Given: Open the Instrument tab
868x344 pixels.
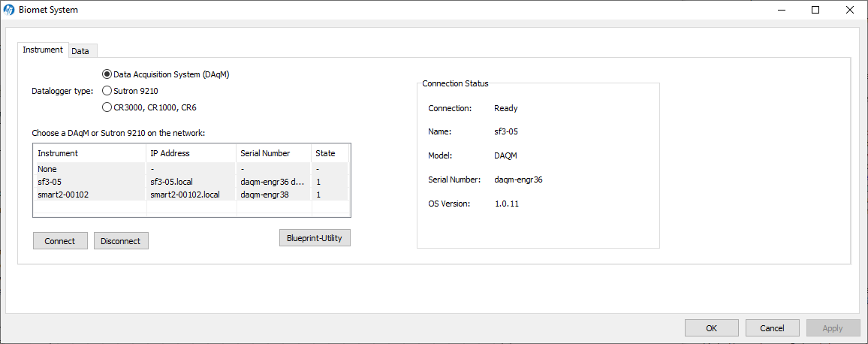Looking at the screenshot, I should tap(43, 50).
